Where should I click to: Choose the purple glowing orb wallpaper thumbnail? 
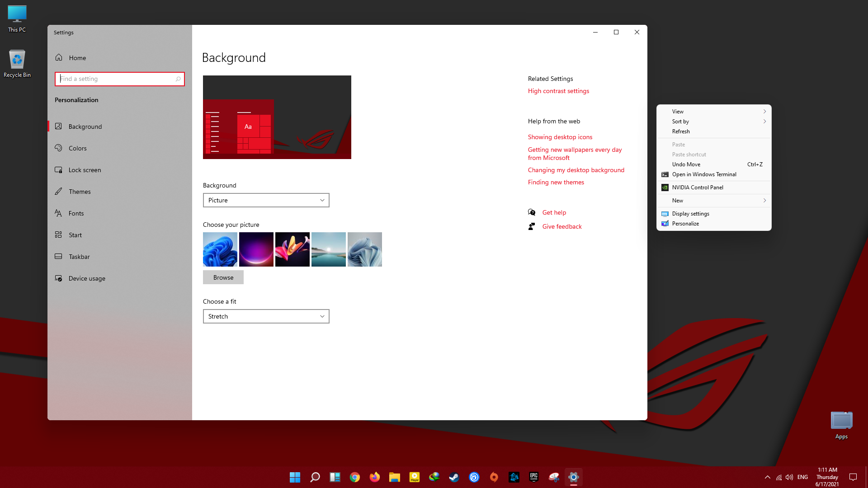256,249
